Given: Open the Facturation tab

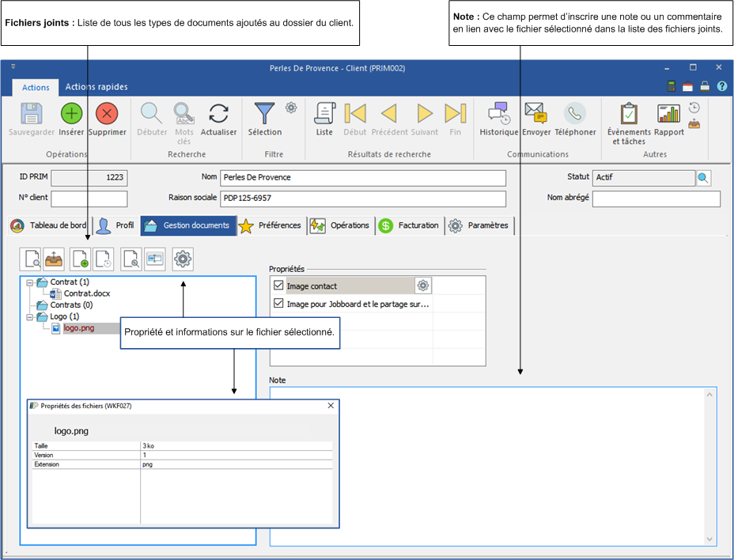Looking at the screenshot, I should [x=411, y=225].
